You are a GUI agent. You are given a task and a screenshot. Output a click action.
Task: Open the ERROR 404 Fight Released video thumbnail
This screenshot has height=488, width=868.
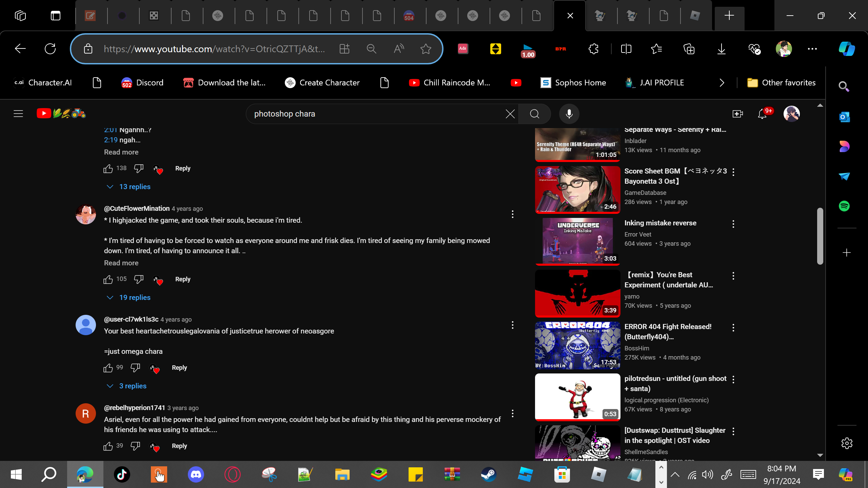pyautogui.click(x=577, y=345)
